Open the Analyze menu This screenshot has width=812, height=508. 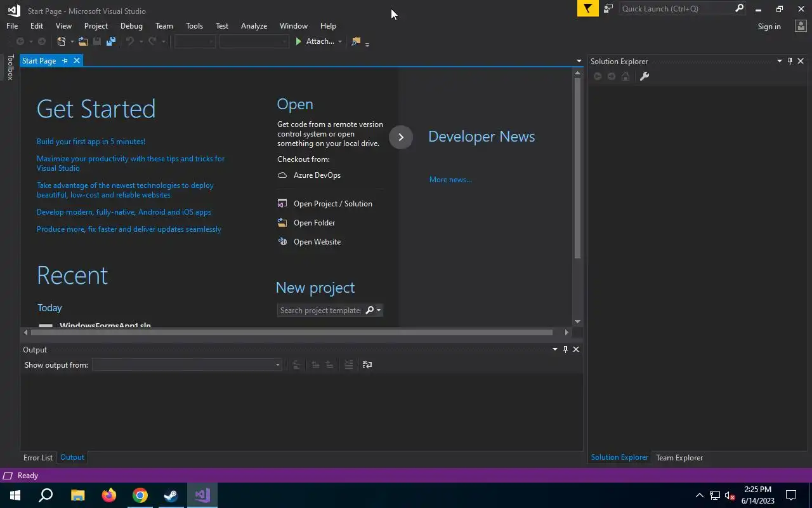coord(254,26)
